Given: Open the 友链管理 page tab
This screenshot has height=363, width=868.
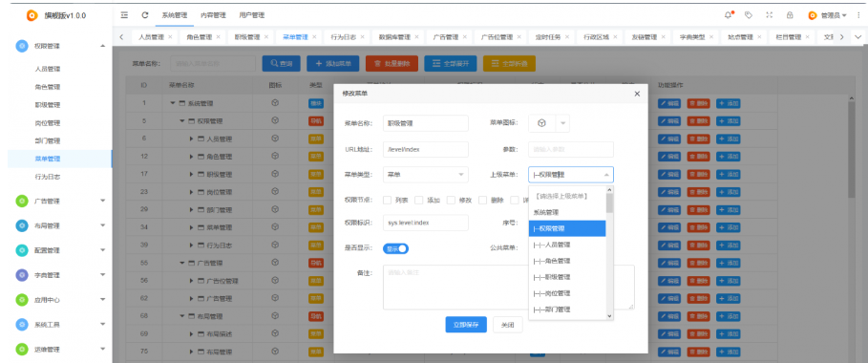Looking at the screenshot, I should (645, 37).
